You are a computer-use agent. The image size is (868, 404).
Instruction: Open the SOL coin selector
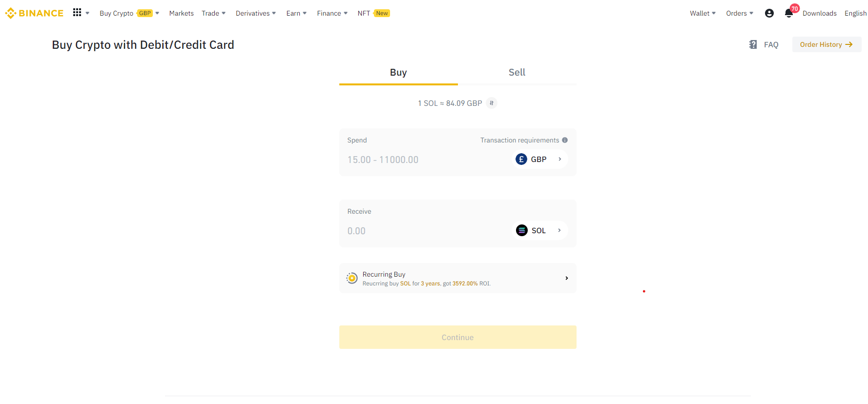pyautogui.click(x=540, y=230)
